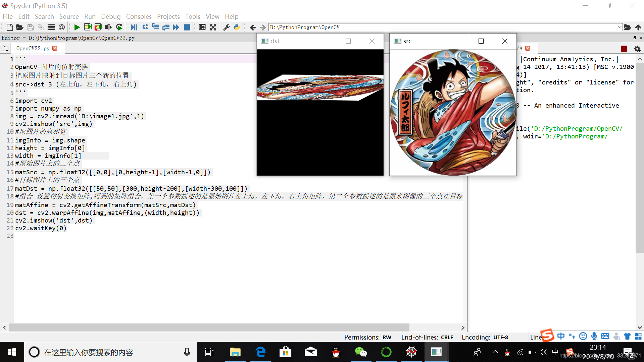
Task: Open the Tools menu
Action: (193, 16)
